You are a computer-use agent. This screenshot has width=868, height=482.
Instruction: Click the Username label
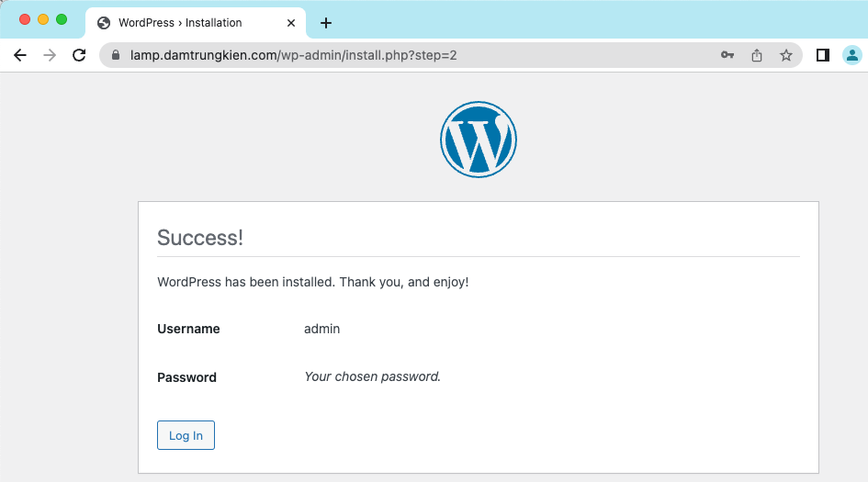pos(189,329)
